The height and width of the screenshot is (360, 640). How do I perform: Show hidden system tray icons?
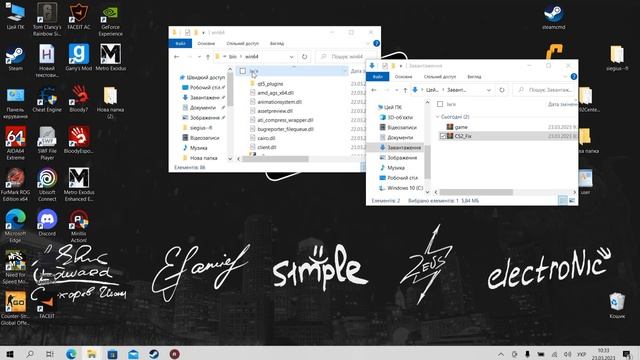tap(501, 354)
